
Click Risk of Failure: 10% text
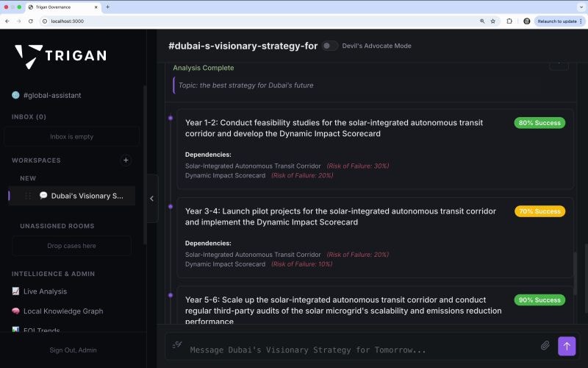point(302,264)
